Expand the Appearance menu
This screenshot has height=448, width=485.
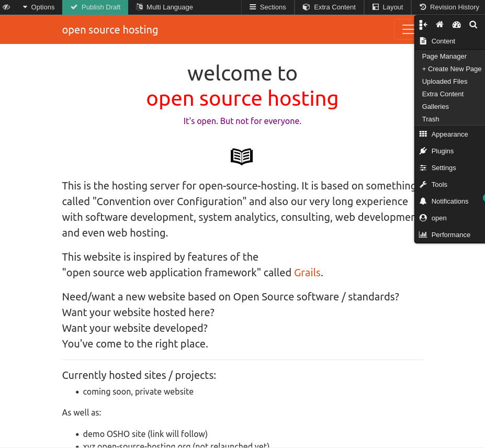[x=449, y=135]
